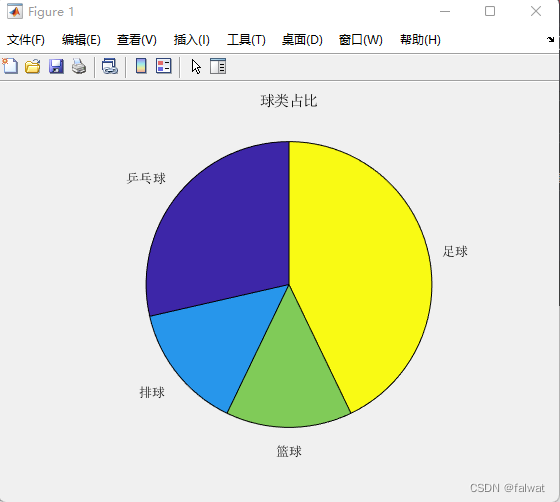Open the 插入(I) menu
Screen dimensions: 560x502
pos(192,40)
